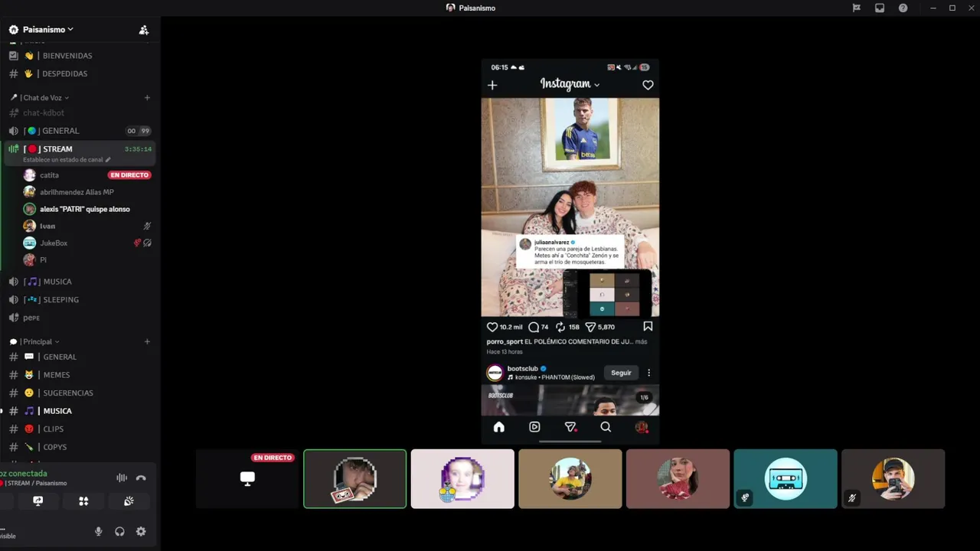Bookmark the post with the save icon
Screen dimensions: 980x551
pos(648,326)
